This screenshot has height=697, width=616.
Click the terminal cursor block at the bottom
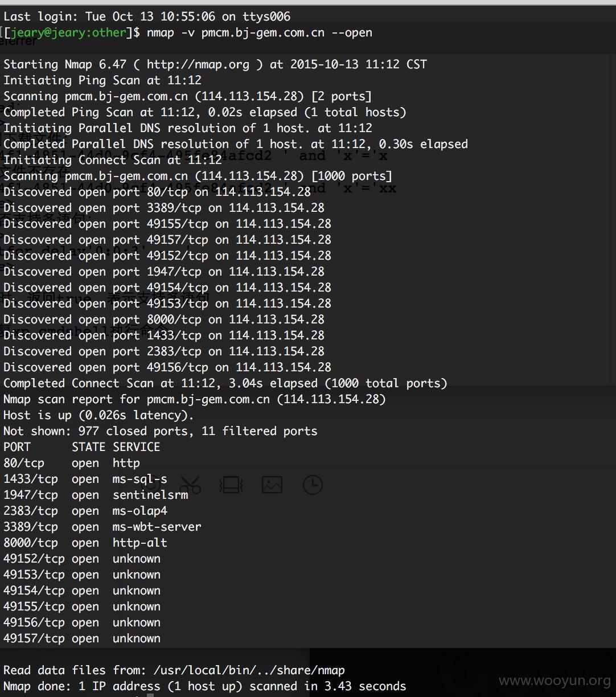tap(150, 695)
